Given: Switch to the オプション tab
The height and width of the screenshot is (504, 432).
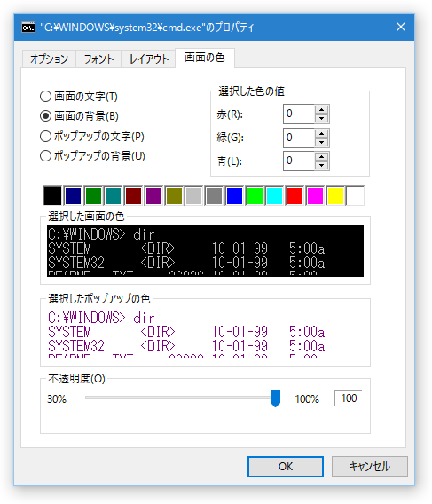Looking at the screenshot, I should click(49, 59).
